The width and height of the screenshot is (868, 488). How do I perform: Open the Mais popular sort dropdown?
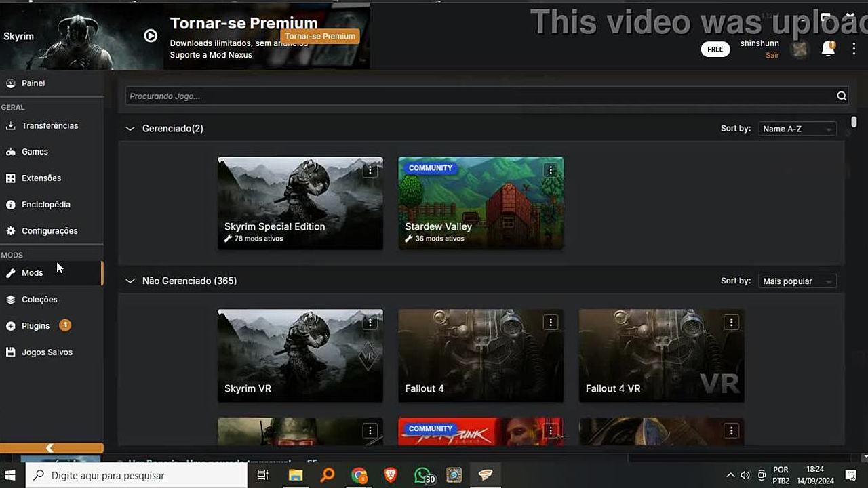797,281
